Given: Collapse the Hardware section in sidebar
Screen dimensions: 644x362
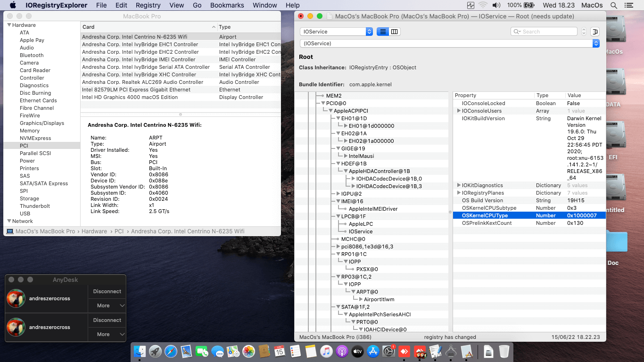Looking at the screenshot, I should pos(8,25).
